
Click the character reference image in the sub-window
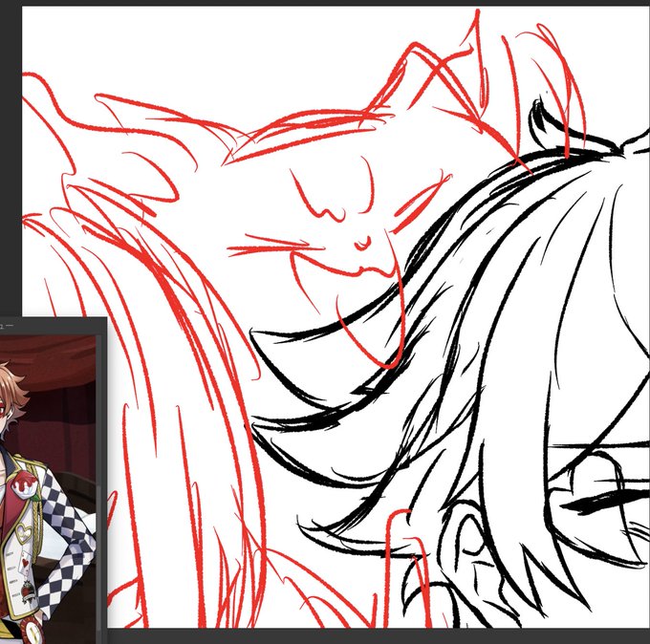48,489
